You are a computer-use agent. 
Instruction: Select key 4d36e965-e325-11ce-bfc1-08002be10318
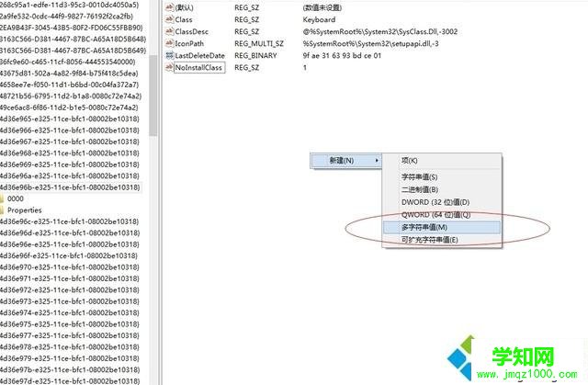click(x=70, y=119)
